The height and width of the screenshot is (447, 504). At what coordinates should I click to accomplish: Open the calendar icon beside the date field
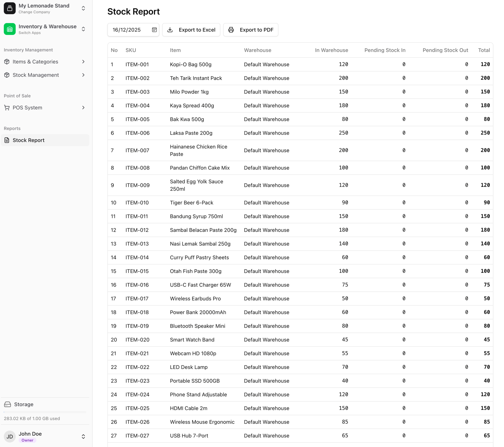click(154, 30)
